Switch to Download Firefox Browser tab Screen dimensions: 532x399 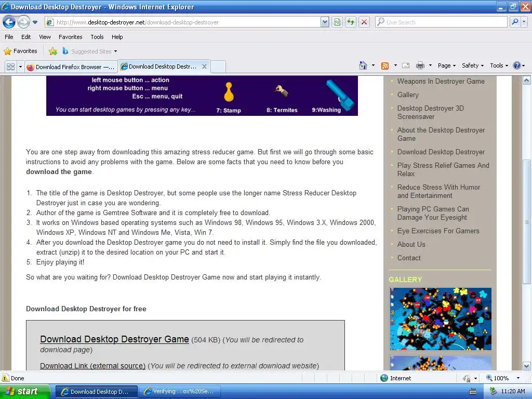(71, 67)
